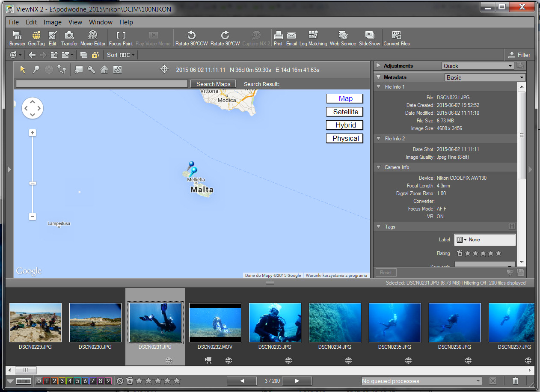Click the Filter button
The height and width of the screenshot is (392, 540).
click(x=519, y=55)
